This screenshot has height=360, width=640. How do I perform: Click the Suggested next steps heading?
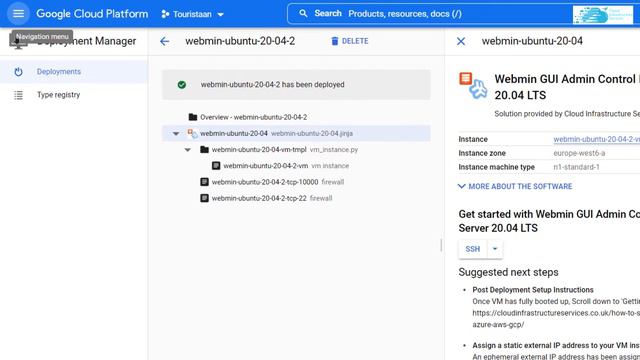509,272
